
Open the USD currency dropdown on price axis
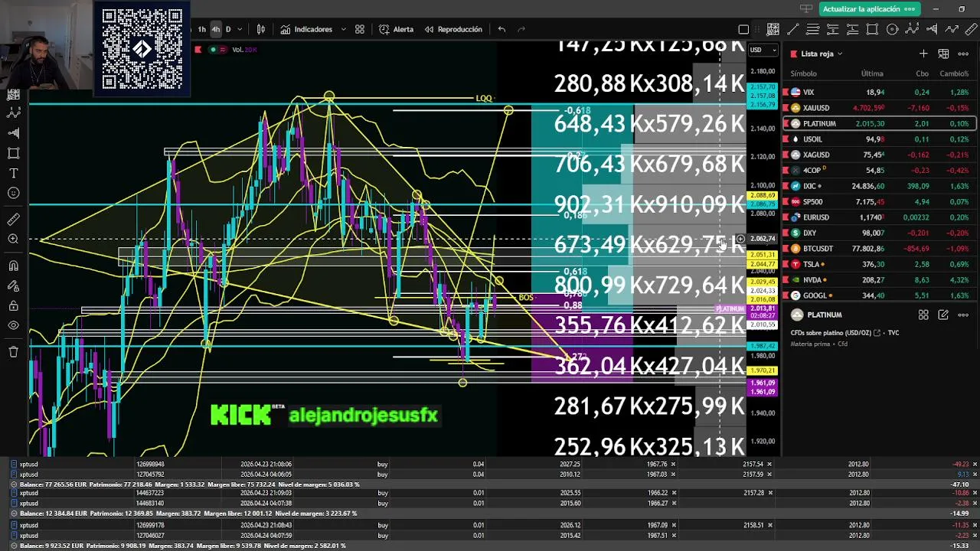tap(763, 50)
